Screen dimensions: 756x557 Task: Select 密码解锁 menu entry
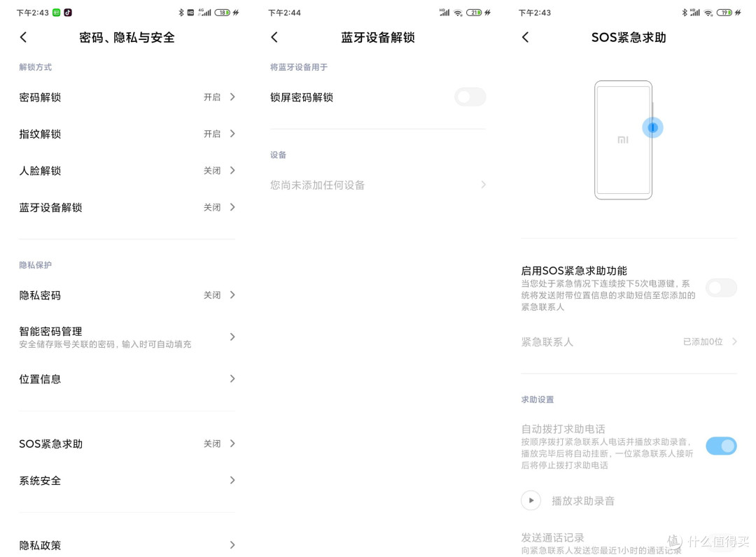127,97
